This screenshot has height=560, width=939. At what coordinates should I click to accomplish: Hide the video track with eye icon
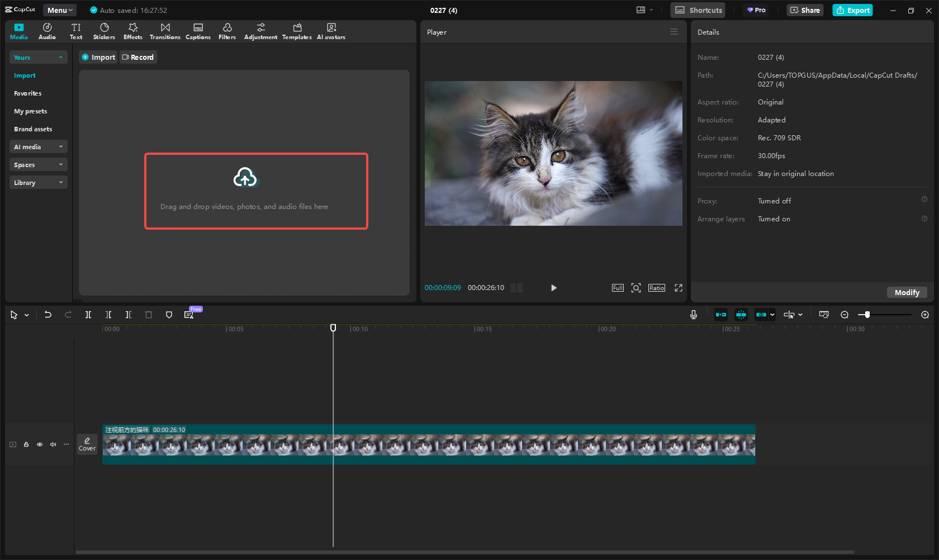click(x=40, y=444)
